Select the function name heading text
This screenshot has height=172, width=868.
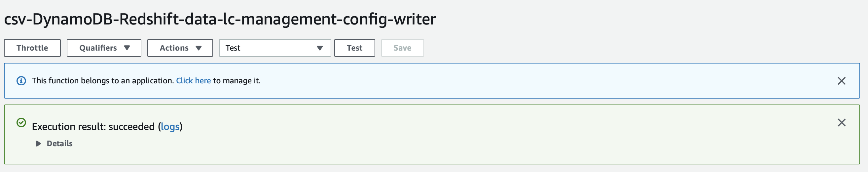click(220, 19)
